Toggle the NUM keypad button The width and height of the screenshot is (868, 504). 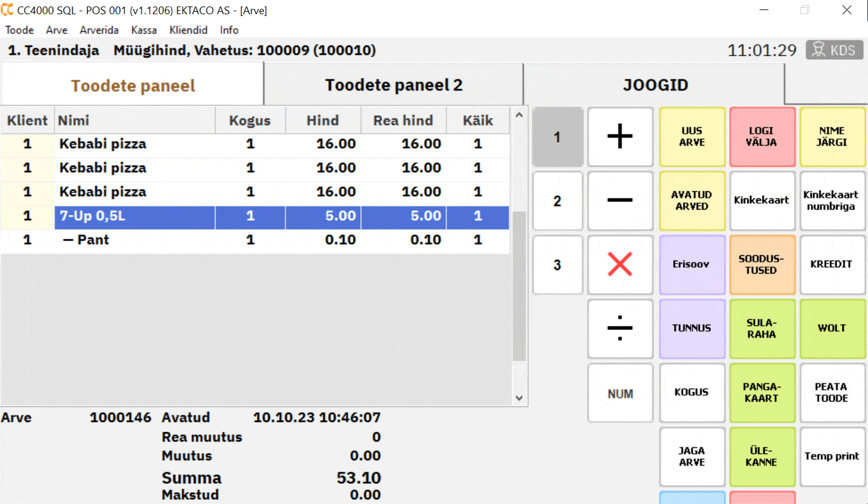coord(620,393)
